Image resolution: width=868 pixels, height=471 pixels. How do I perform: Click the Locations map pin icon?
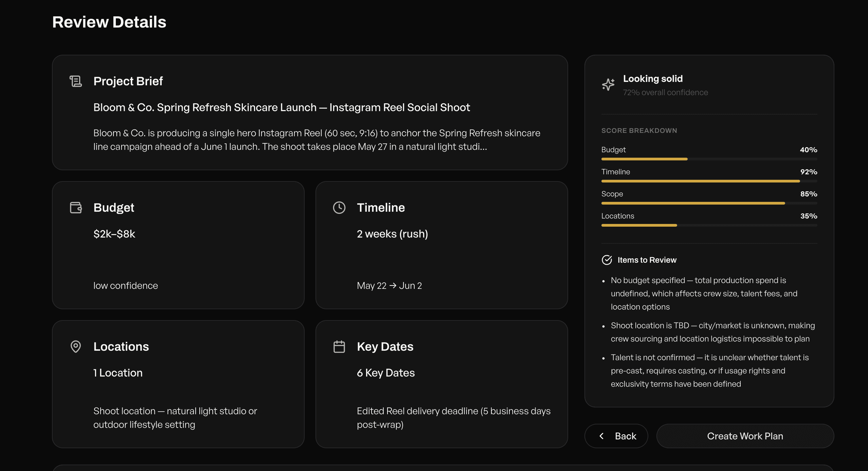76,347
